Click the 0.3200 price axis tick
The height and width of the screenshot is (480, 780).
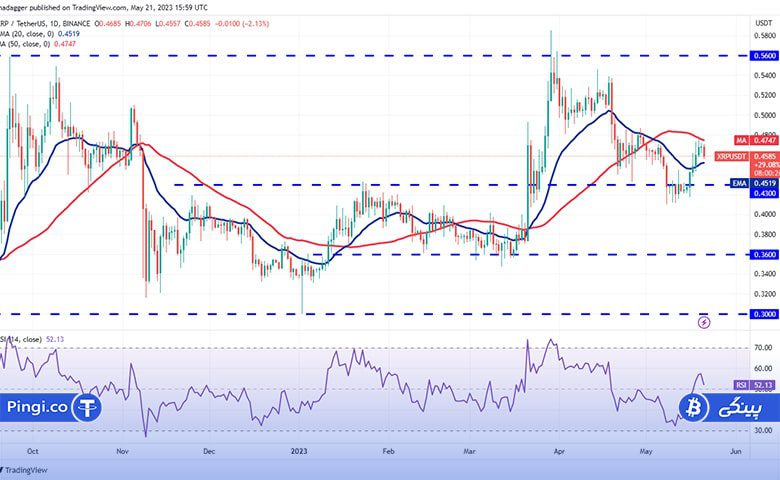[x=765, y=294]
